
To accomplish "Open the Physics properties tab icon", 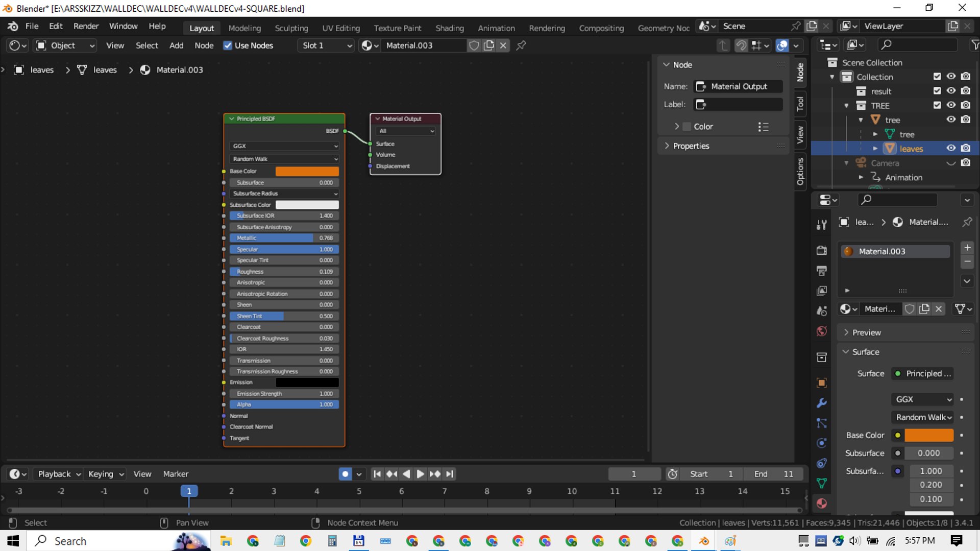I will coord(821,443).
